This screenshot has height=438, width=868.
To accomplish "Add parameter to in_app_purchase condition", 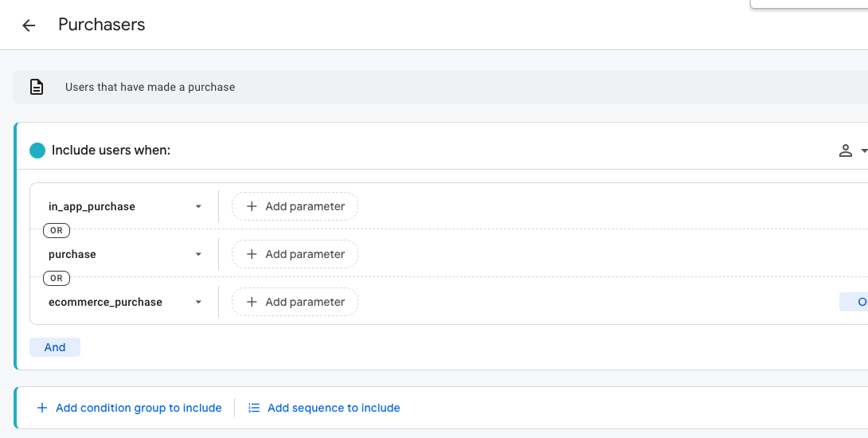I will (295, 206).
